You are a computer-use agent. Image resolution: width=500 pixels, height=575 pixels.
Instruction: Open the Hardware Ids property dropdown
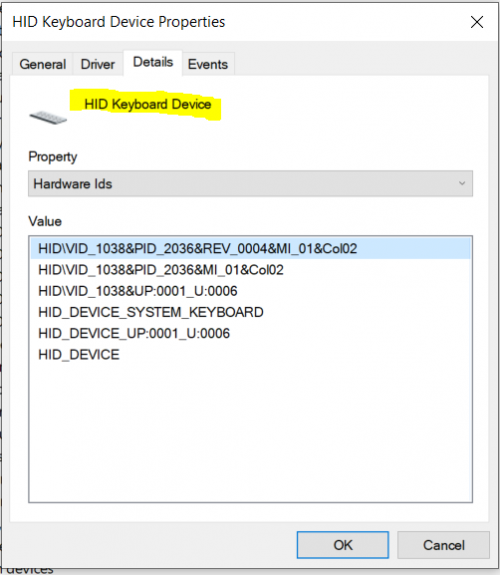(x=250, y=183)
